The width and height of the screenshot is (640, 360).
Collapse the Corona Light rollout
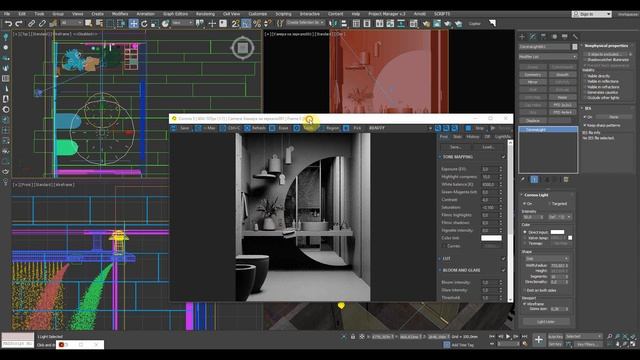[522, 195]
